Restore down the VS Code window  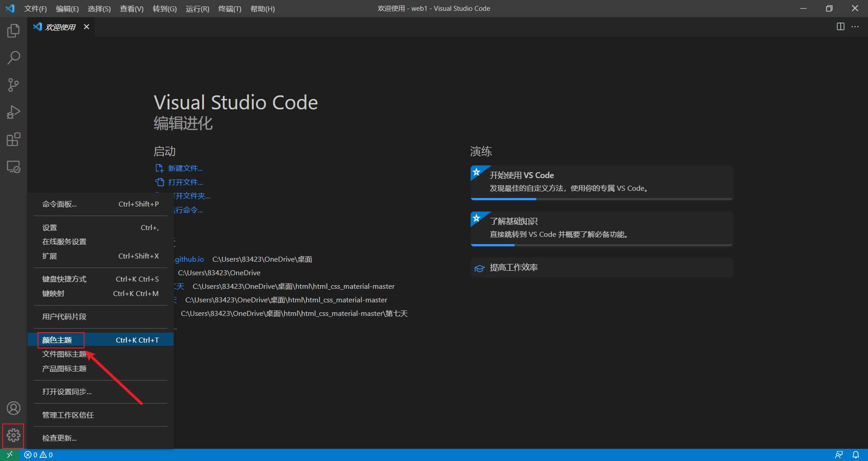point(829,9)
